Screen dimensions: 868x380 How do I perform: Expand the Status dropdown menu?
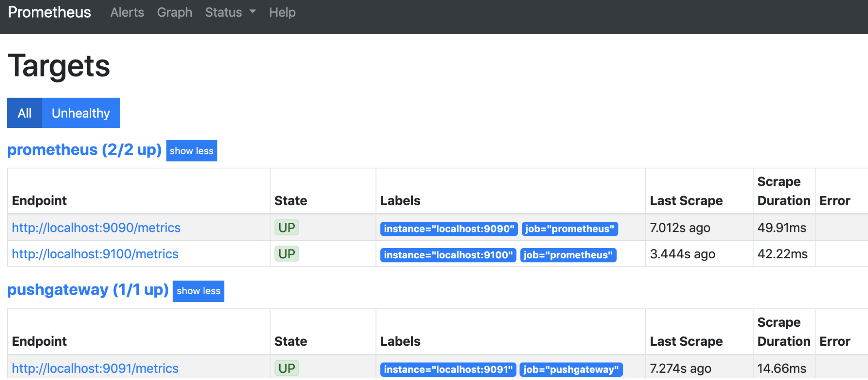[x=230, y=12]
